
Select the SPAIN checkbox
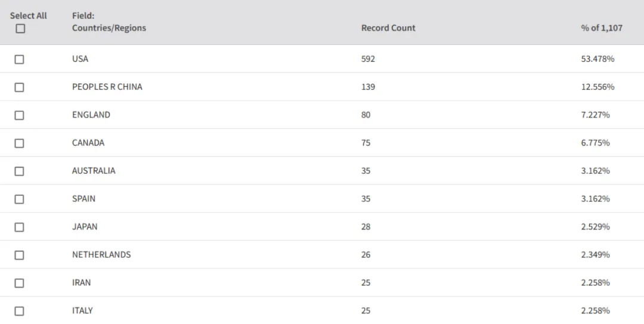coord(19,199)
